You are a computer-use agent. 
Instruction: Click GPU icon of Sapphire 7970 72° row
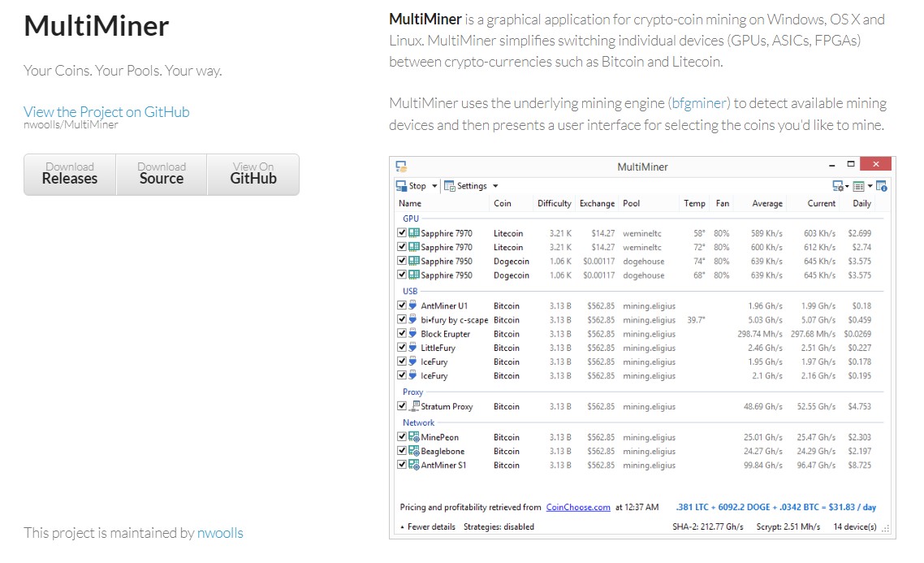[x=414, y=247]
